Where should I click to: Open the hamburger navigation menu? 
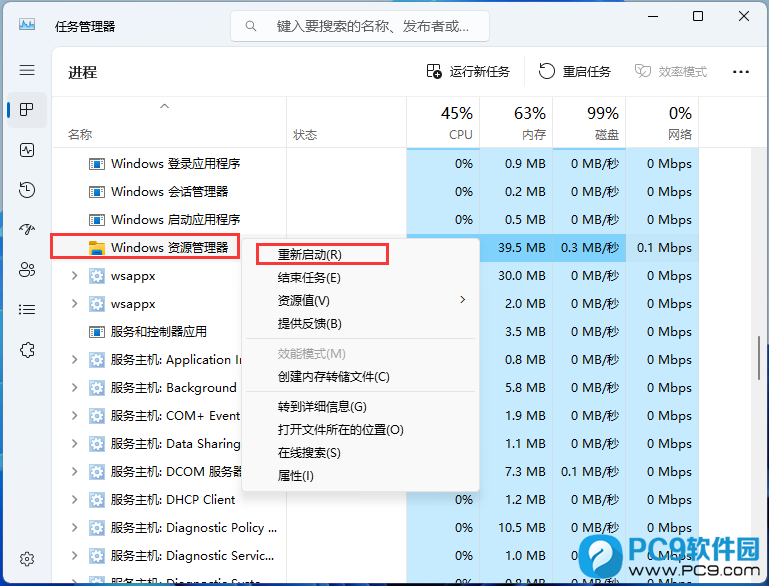point(27,70)
